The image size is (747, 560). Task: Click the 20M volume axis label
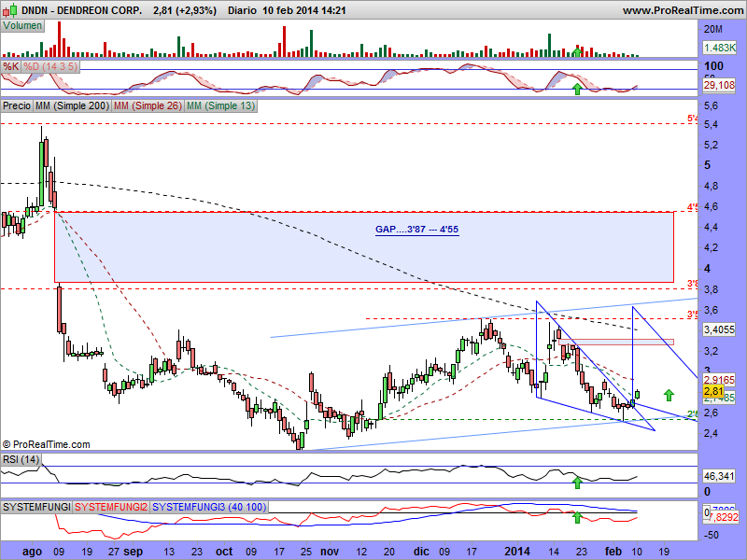click(x=713, y=30)
